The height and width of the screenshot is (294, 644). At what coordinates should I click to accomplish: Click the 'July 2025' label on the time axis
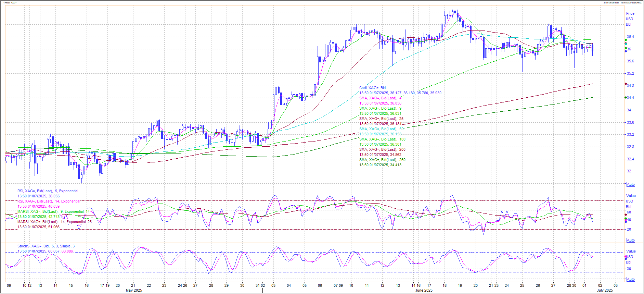click(x=605, y=290)
